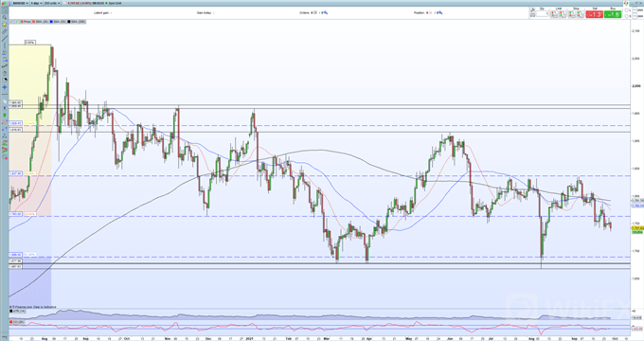Select the magnifier zoom tool

pos(5,17)
